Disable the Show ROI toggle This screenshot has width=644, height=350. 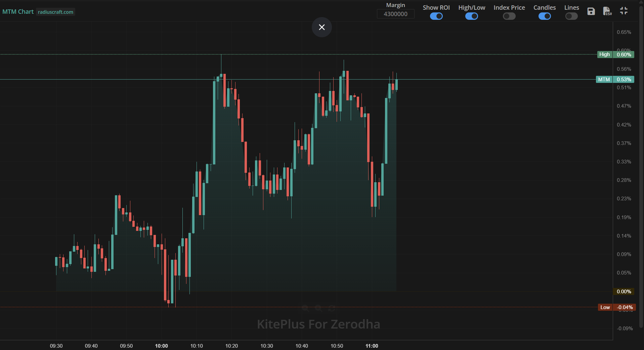click(436, 16)
